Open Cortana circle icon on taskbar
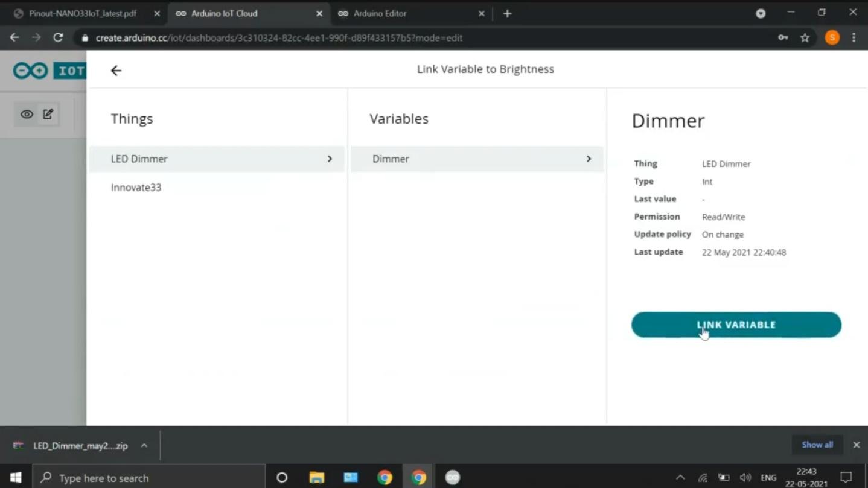This screenshot has width=868, height=488. tap(282, 477)
